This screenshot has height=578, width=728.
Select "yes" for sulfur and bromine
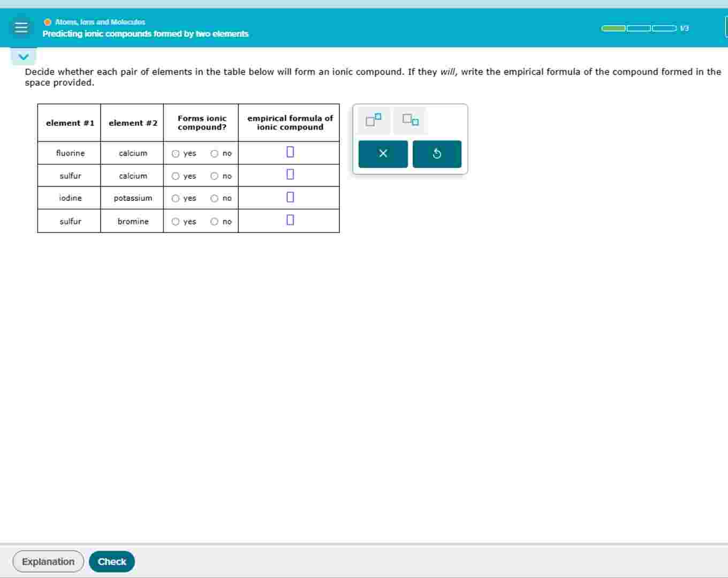175,221
